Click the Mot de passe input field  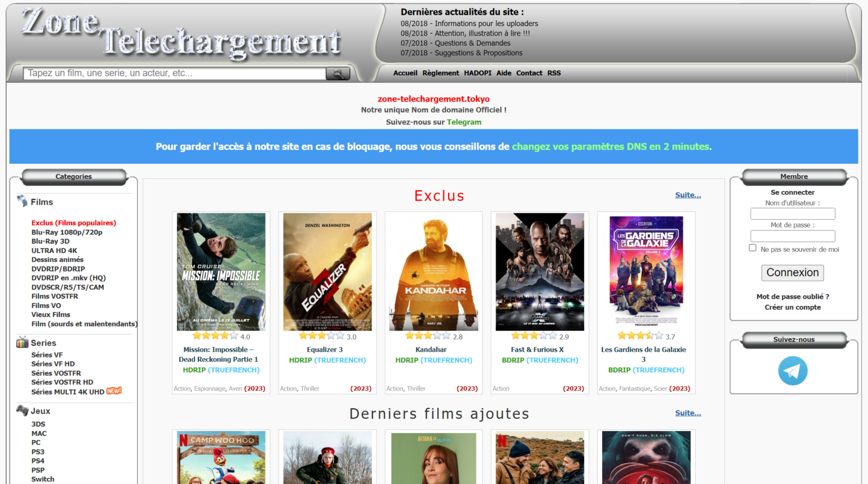pos(793,236)
